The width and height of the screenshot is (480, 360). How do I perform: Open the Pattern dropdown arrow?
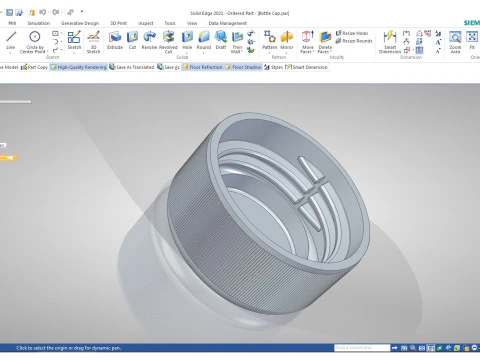click(x=269, y=53)
